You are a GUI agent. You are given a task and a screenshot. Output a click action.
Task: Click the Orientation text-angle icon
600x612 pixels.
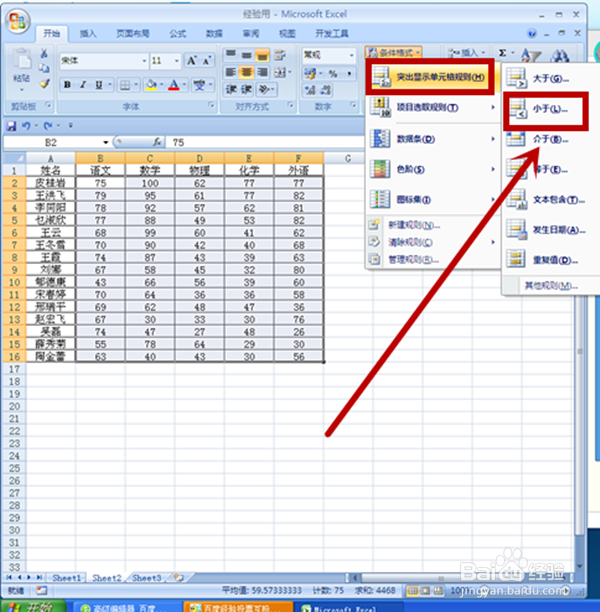(264, 89)
